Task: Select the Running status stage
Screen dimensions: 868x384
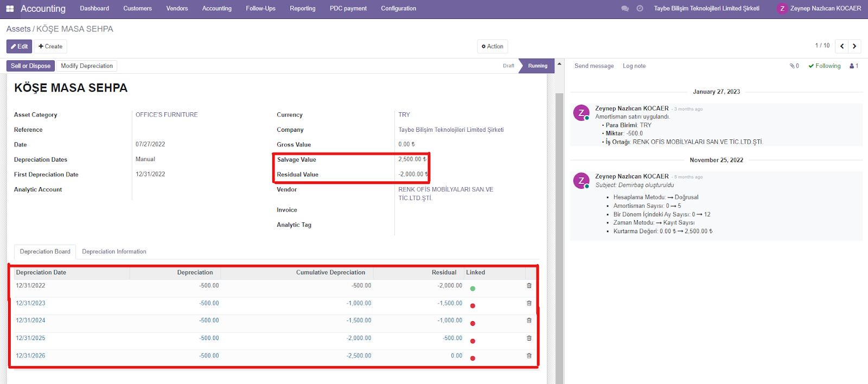Action: pos(538,66)
